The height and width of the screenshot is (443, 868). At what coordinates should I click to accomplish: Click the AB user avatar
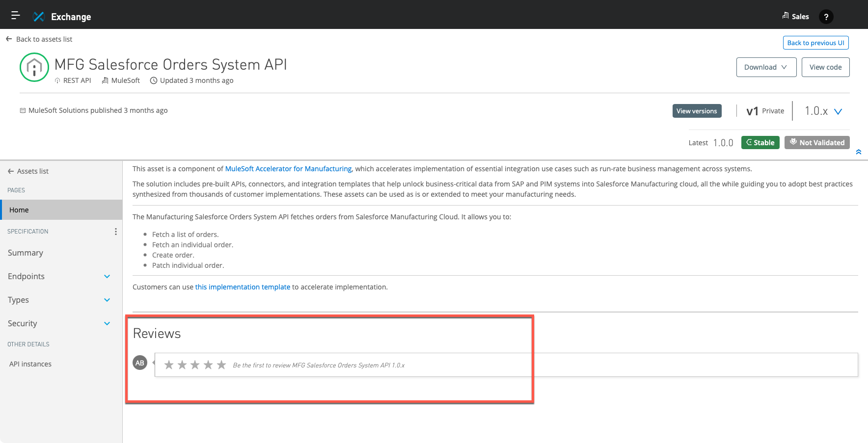140,363
